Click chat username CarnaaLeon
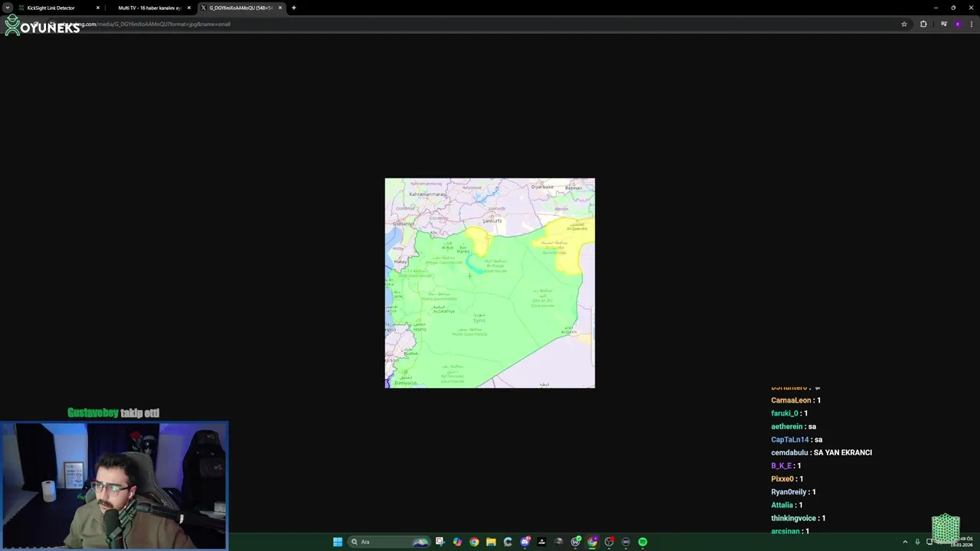Screen dimensions: 980x551 click(x=791, y=400)
